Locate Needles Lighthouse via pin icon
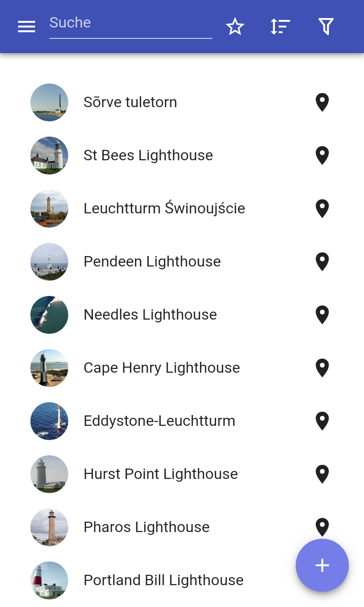 322,315
